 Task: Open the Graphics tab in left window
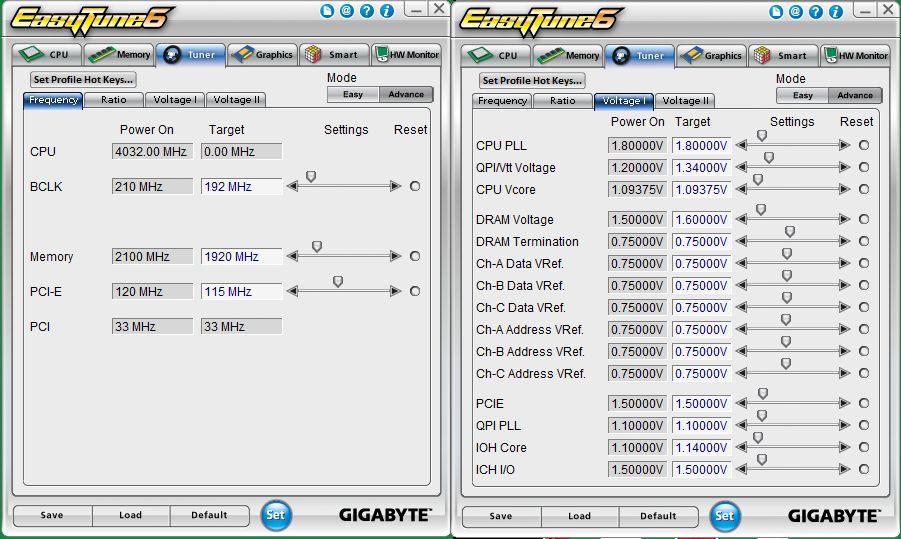(x=263, y=55)
